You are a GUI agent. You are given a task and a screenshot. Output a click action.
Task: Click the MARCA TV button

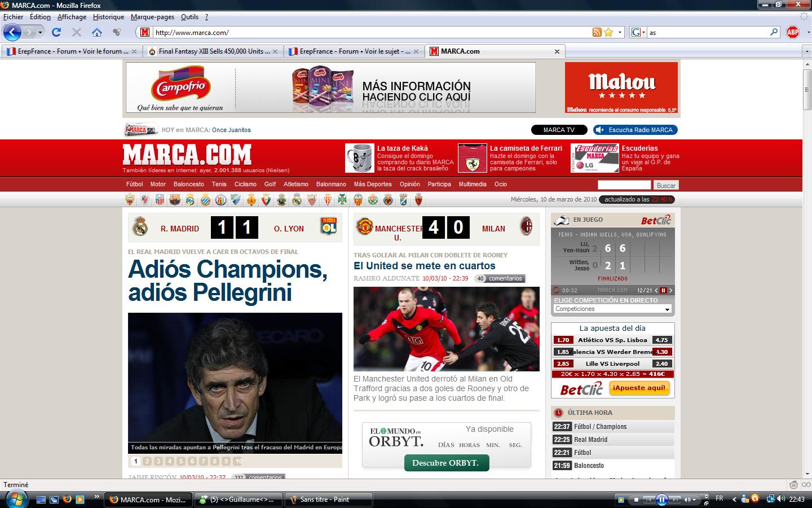coord(559,130)
